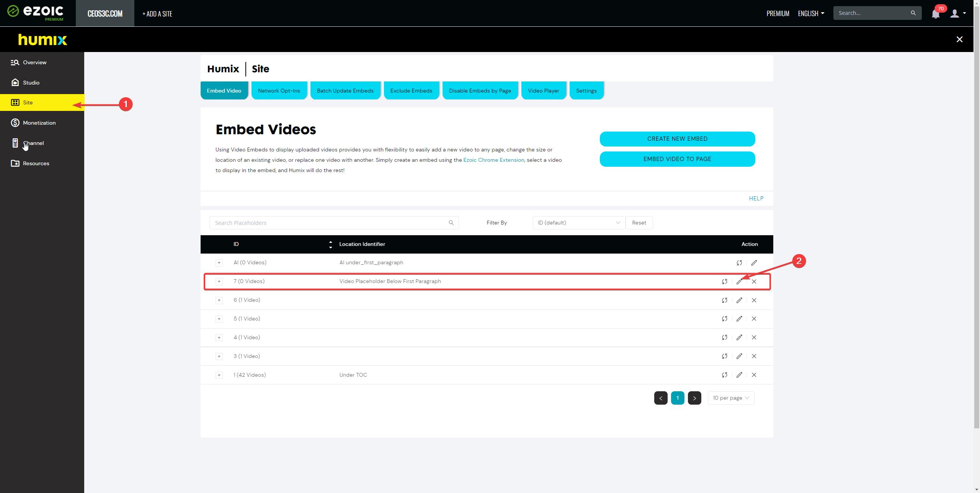The width and height of the screenshot is (980, 493).
Task: Edit embed 7 (0 Videos)
Action: click(x=739, y=281)
